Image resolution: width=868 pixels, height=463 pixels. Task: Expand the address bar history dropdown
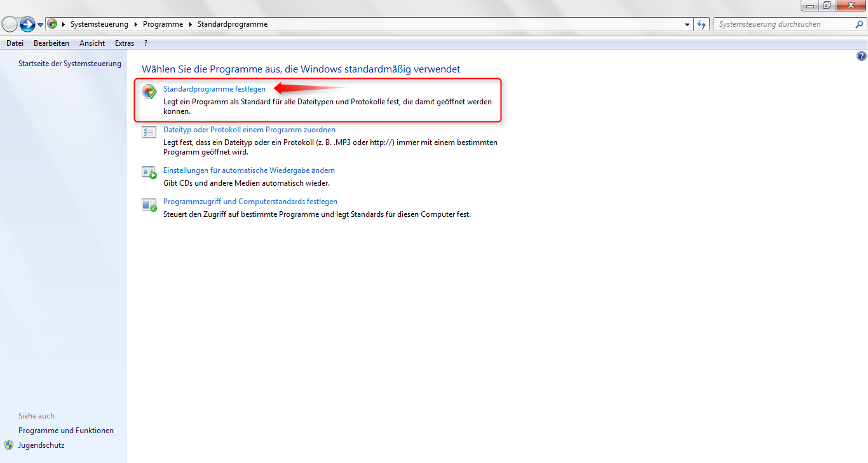pyautogui.click(x=688, y=24)
